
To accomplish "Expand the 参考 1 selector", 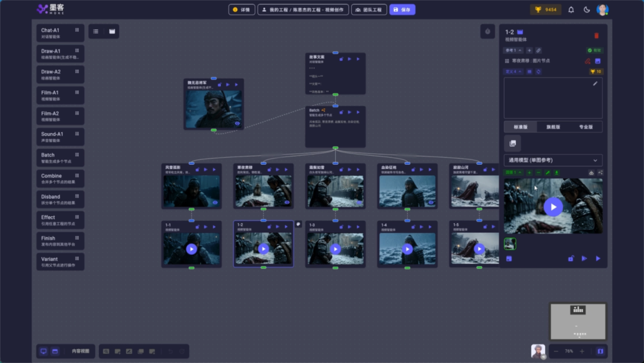I will click(x=513, y=51).
